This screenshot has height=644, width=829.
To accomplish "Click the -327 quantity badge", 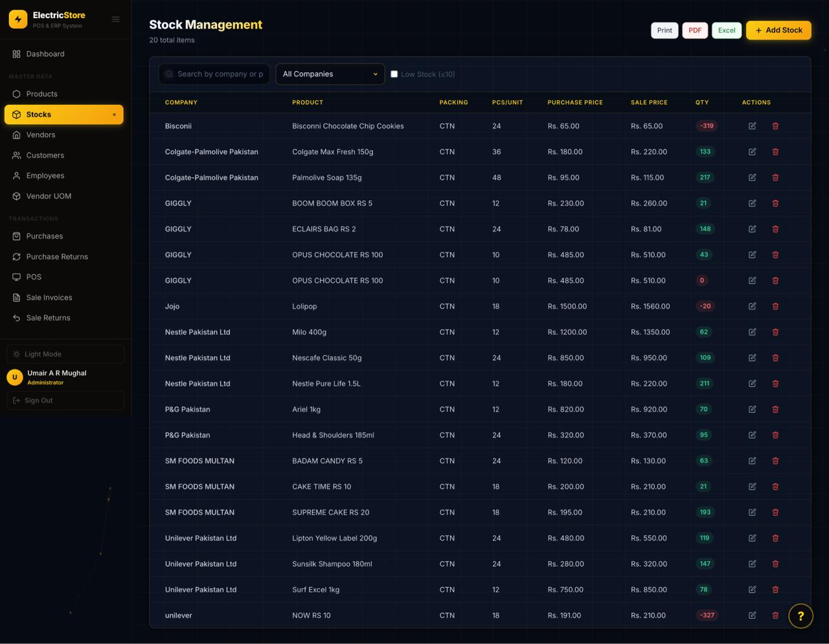I will [707, 616].
